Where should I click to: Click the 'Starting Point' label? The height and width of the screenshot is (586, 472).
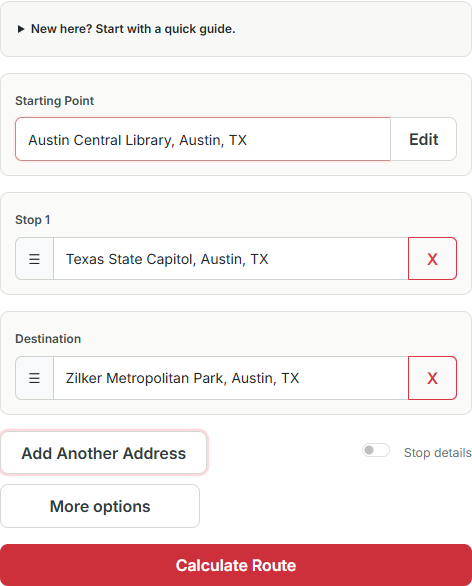(55, 101)
